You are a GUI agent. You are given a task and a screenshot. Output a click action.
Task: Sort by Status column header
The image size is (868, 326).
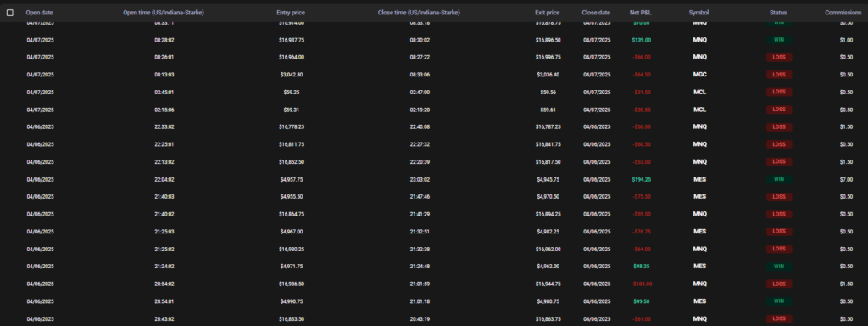coord(778,13)
